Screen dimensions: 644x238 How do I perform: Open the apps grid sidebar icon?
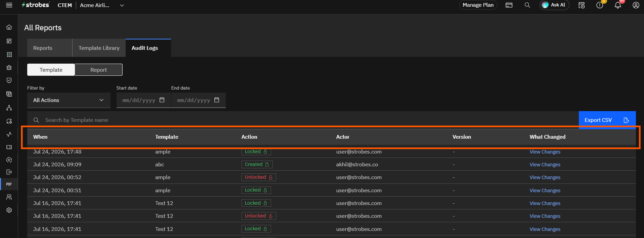[9, 55]
